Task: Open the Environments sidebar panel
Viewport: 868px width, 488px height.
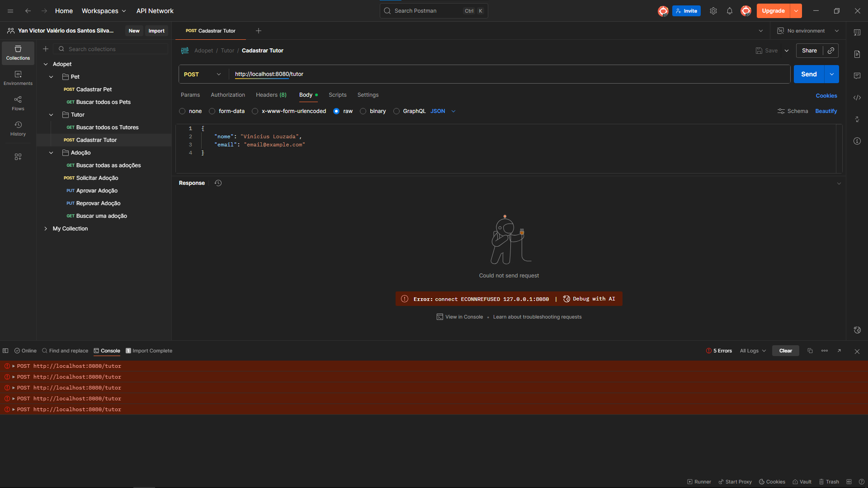Action: coord(18,78)
